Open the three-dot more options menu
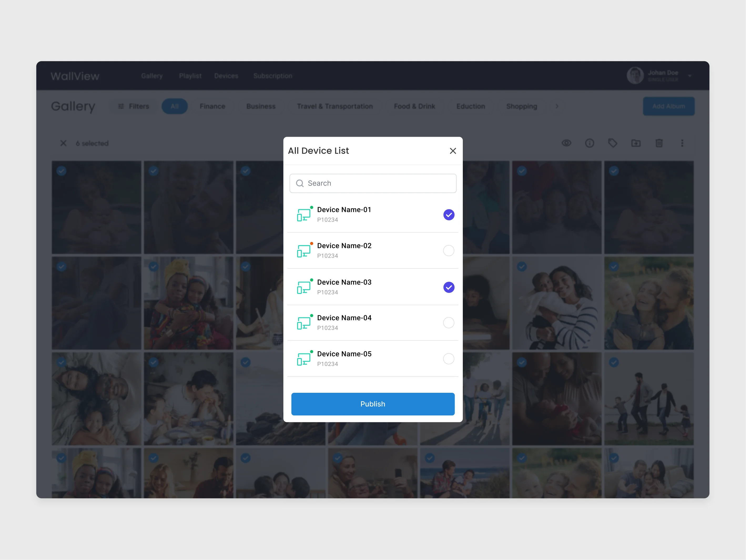The image size is (746, 560). coord(682,143)
